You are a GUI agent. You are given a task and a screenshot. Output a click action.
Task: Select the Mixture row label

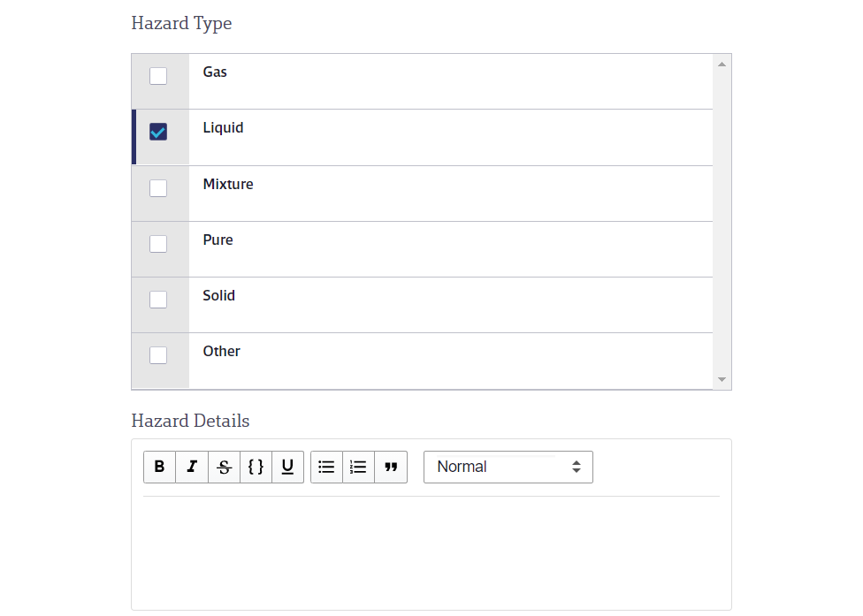click(228, 184)
